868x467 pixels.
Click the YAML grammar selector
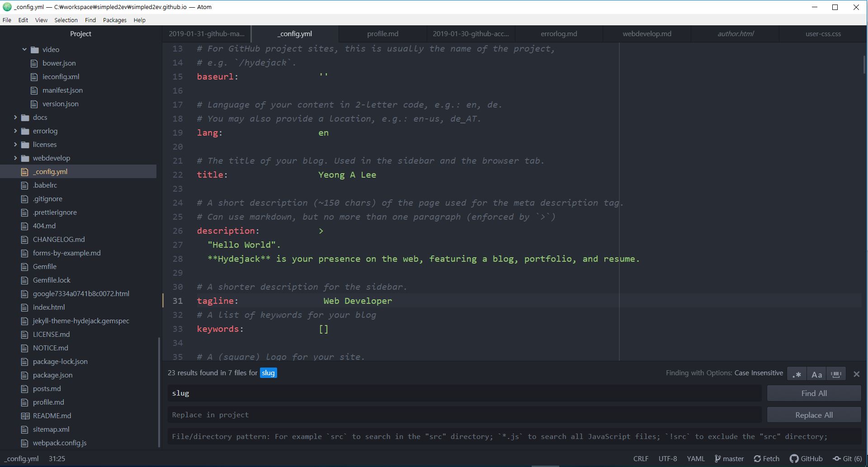696,458
